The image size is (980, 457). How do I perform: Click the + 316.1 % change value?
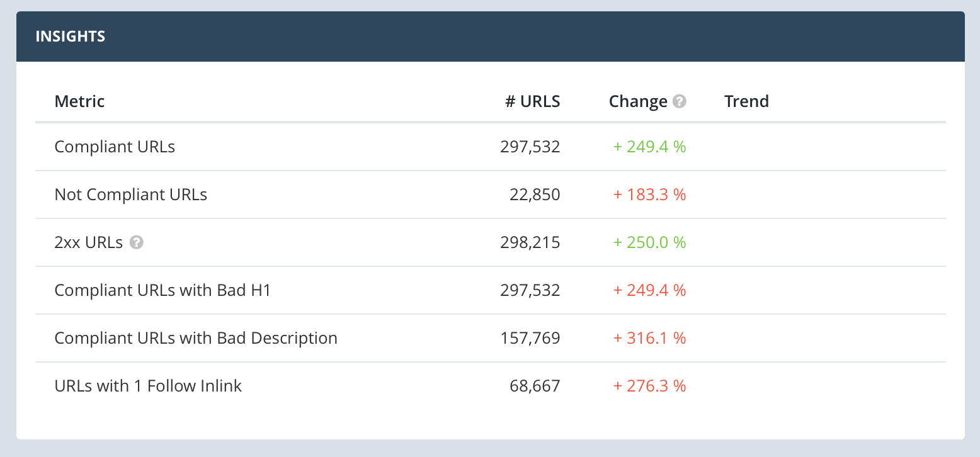[x=649, y=338]
